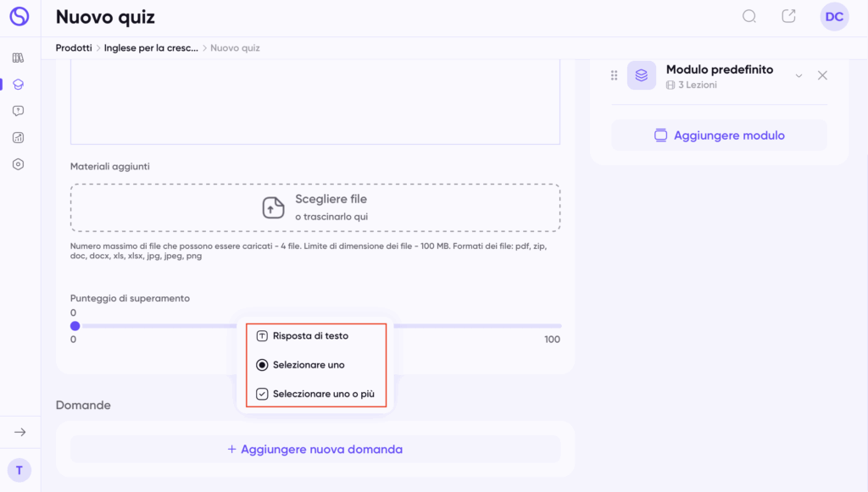The width and height of the screenshot is (868, 492).
Task: Click the 'Aggiungere modulo' button
Action: coord(719,135)
